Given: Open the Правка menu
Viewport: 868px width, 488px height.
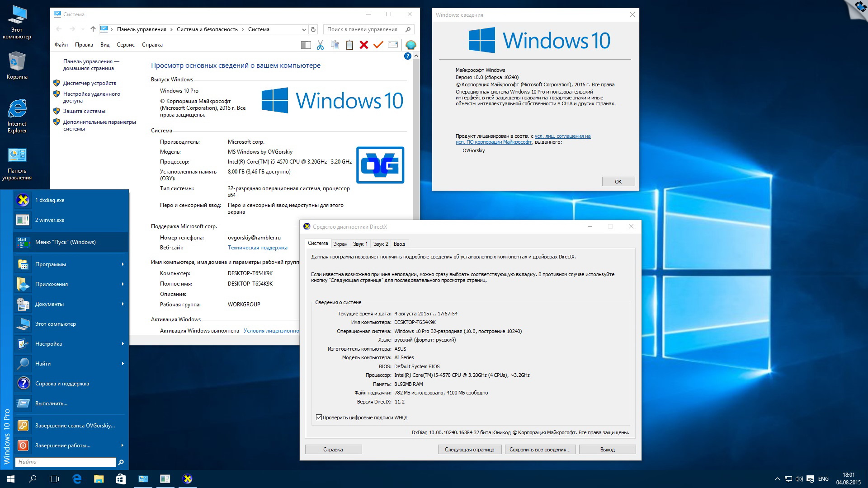Looking at the screenshot, I should tap(84, 45).
